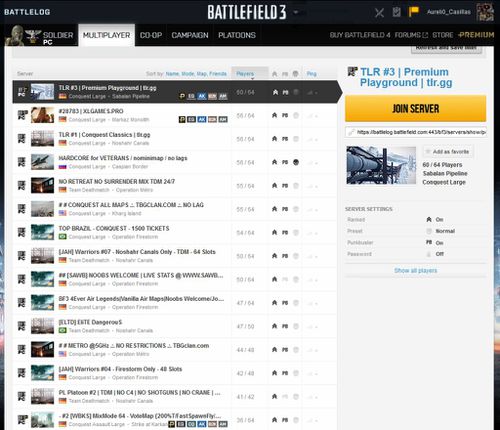The width and height of the screenshot is (500, 430).
Task: Toggle the Add as favorite star
Action: pos(427,152)
